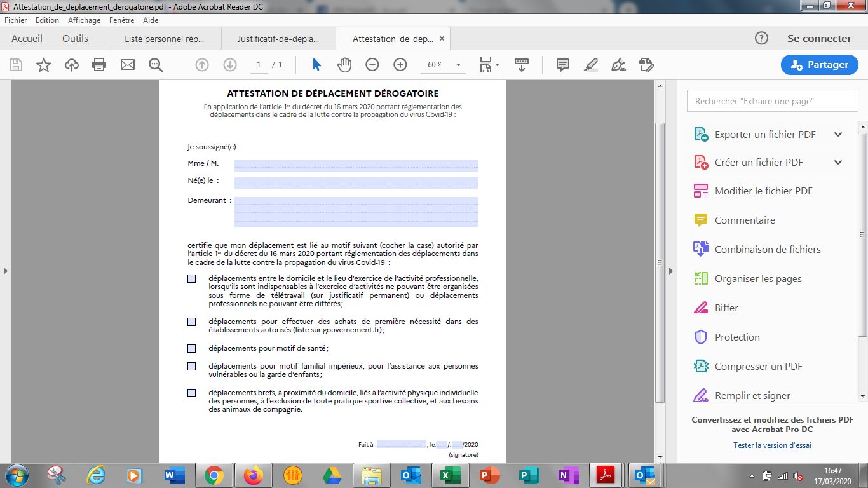868x488 pixels.
Task: Click the scrolling mode toolbar icon
Action: point(522,65)
